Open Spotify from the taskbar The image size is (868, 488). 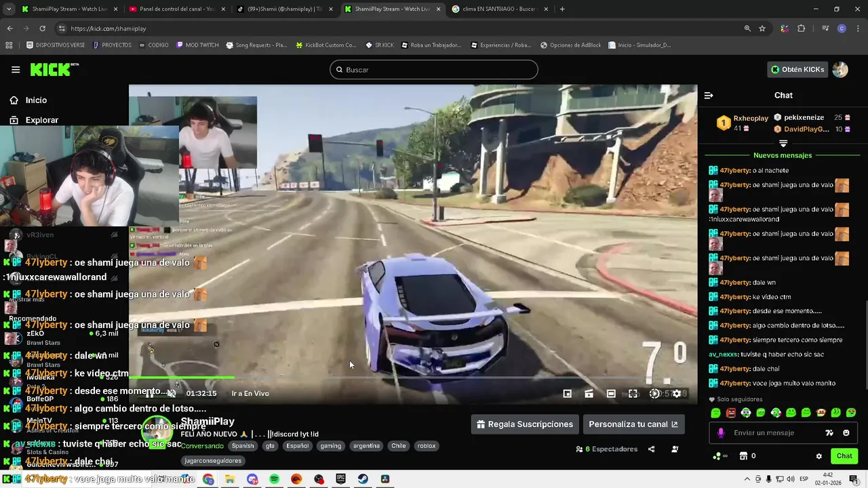(x=274, y=479)
